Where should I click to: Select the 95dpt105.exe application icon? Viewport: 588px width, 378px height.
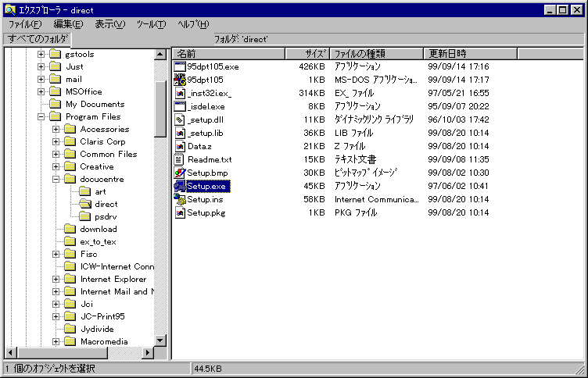tap(180, 66)
